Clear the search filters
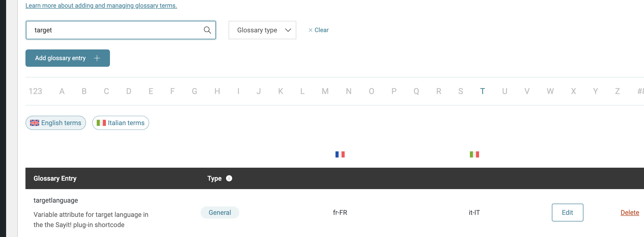The image size is (644, 237). 319,30
